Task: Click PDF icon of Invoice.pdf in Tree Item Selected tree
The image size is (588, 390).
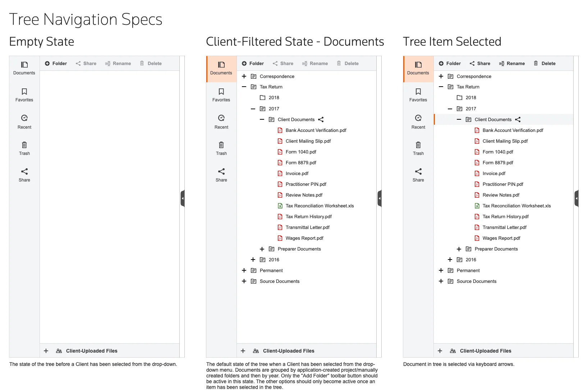Action: tap(477, 173)
